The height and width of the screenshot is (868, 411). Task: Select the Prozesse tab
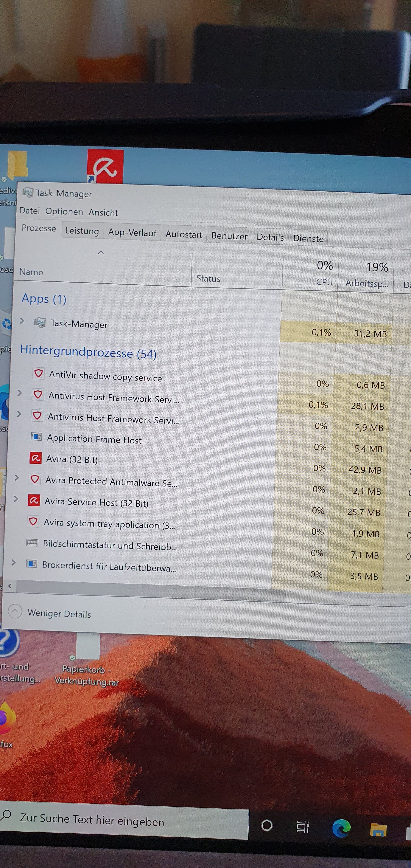[x=39, y=228]
